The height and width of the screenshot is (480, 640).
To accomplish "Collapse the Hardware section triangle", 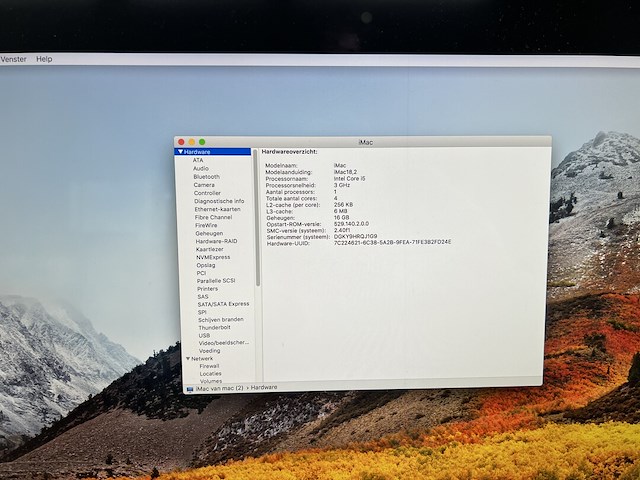I will [x=180, y=152].
